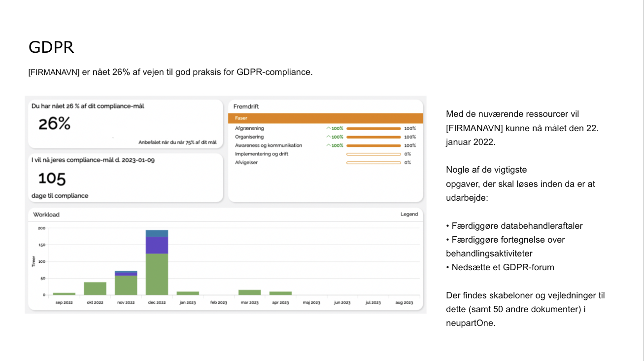Click the 0% value beside Afvigelser

pyautogui.click(x=407, y=162)
